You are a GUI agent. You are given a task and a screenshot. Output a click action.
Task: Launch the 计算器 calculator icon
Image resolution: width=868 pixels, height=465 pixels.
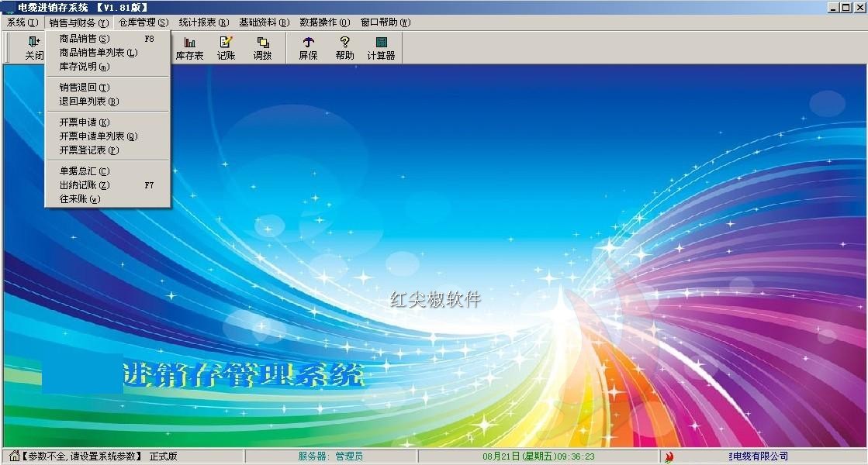coord(381,47)
